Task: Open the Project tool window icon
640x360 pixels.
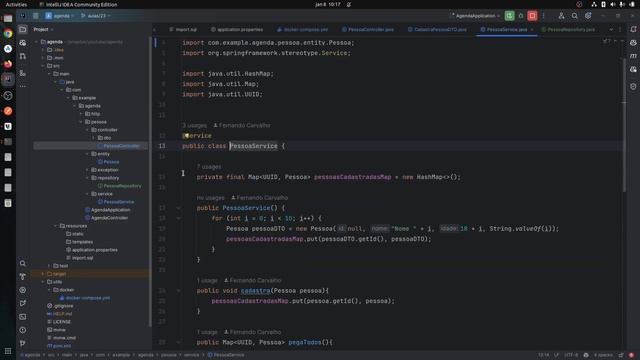Action: 23,29
